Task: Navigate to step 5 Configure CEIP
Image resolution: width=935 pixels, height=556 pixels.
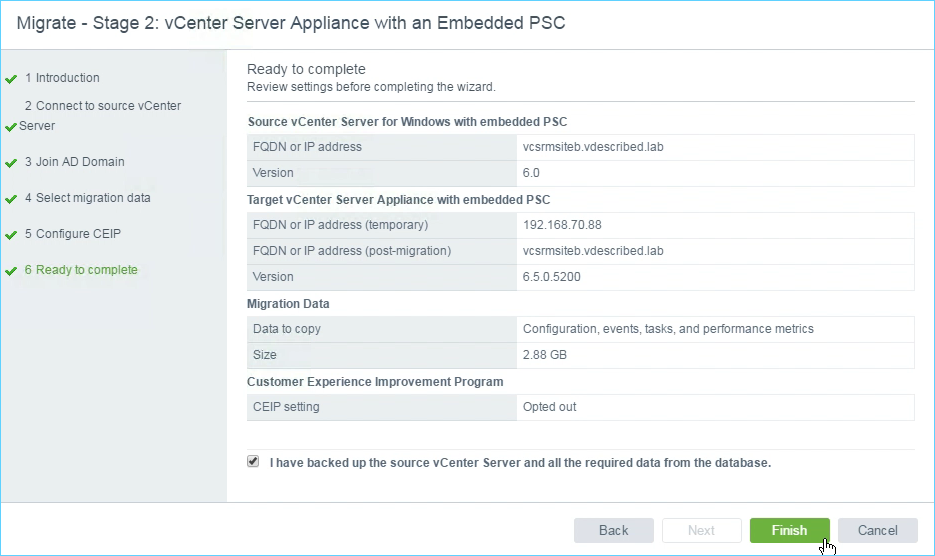Action: pyautogui.click(x=73, y=234)
